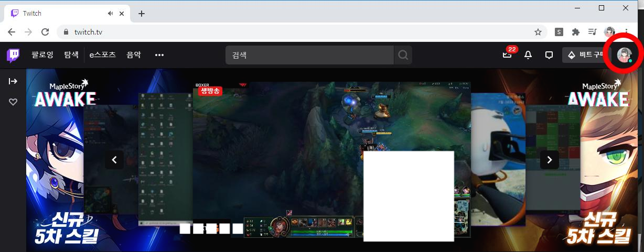Open the e스포츠 navigation tab
The image size is (644, 252).
pos(102,54)
